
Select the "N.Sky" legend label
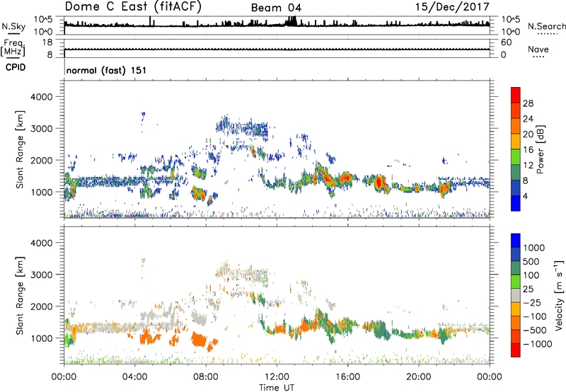(x=13, y=26)
